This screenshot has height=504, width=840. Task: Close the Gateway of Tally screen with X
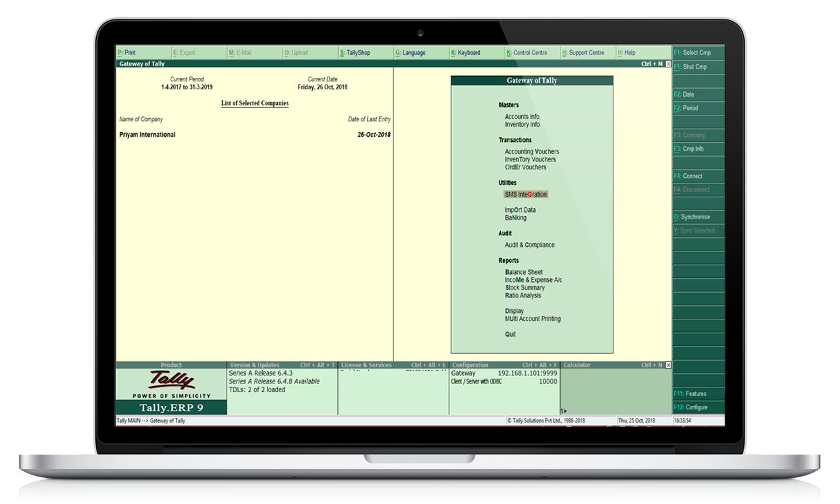click(x=669, y=64)
